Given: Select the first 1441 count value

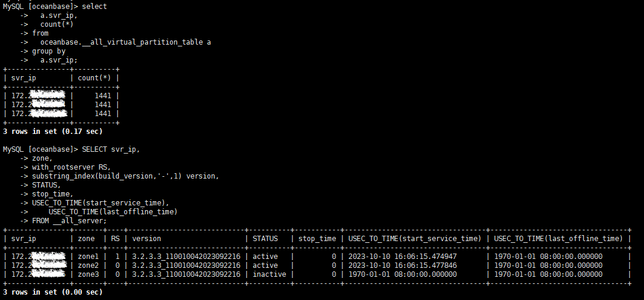Looking at the screenshot, I should [x=103, y=96].
